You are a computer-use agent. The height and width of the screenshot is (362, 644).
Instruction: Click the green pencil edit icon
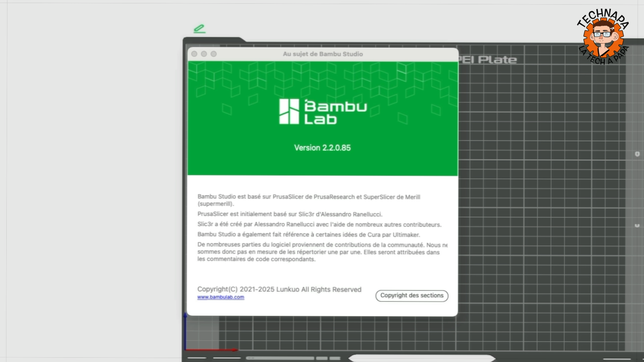pyautogui.click(x=199, y=29)
